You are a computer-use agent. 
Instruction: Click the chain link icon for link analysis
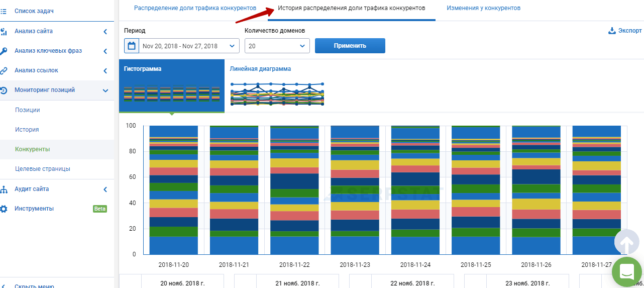pyautogui.click(x=4, y=70)
